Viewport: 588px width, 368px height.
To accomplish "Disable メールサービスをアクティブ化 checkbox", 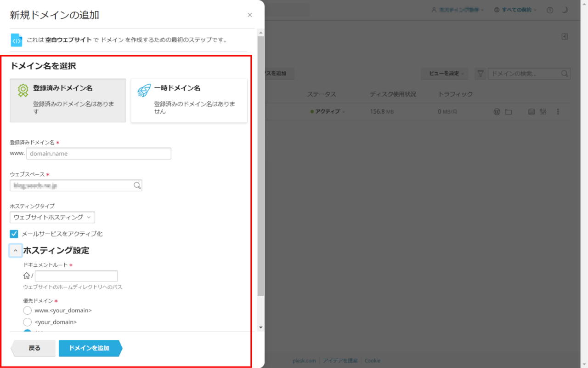I will pyautogui.click(x=14, y=234).
